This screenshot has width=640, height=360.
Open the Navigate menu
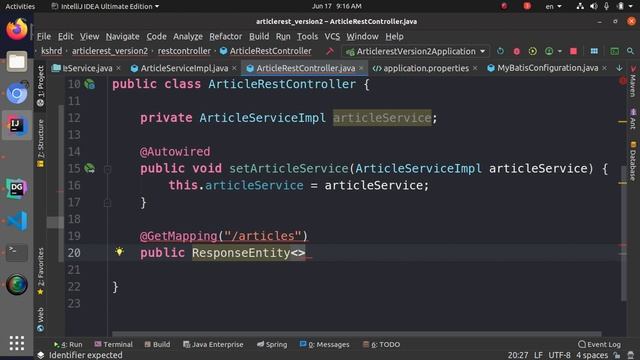[x=122, y=36]
